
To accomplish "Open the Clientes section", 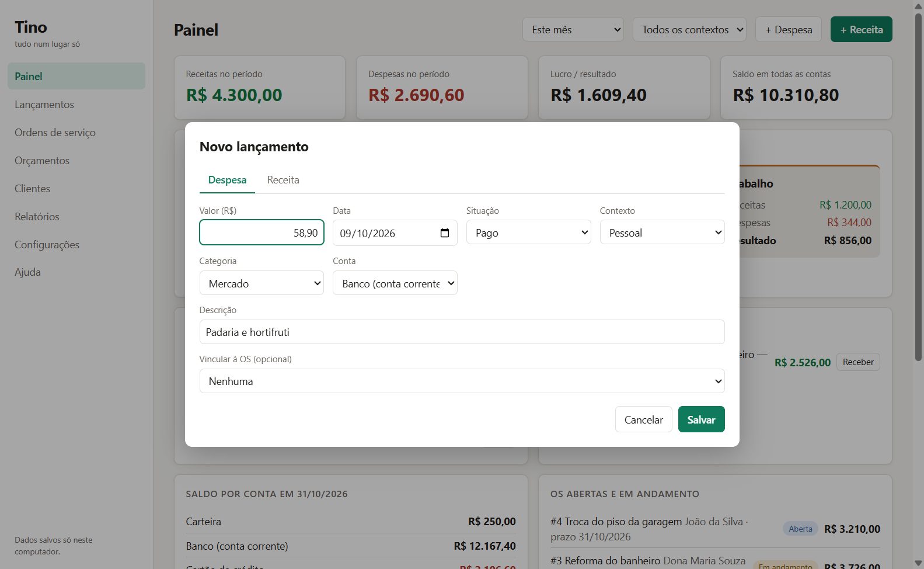I will point(76,189).
